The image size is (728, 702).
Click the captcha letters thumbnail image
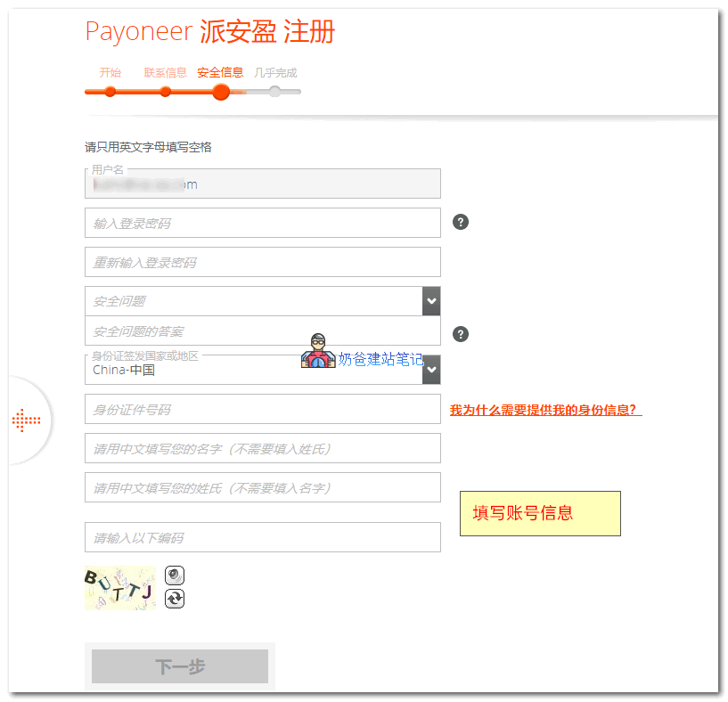click(120, 588)
